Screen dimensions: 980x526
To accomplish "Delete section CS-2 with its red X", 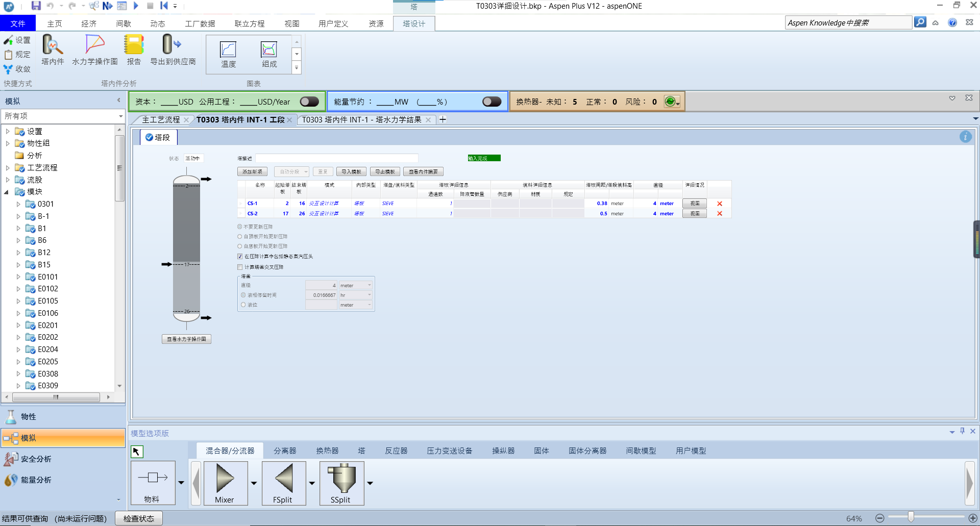I will point(720,214).
